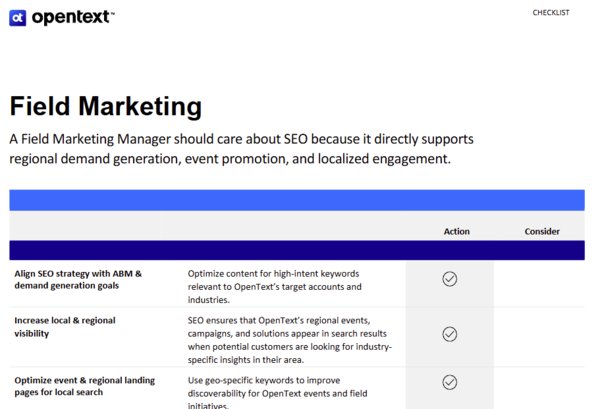Mark Consider cell for Optimize event landing pages

pyautogui.click(x=540, y=385)
